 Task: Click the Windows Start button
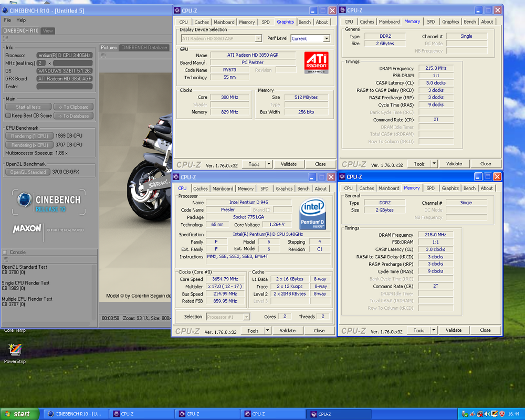(x=20, y=414)
